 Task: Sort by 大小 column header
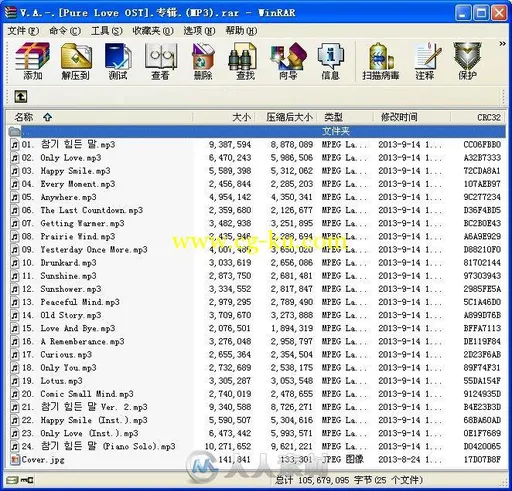click(x=224, y=117)
